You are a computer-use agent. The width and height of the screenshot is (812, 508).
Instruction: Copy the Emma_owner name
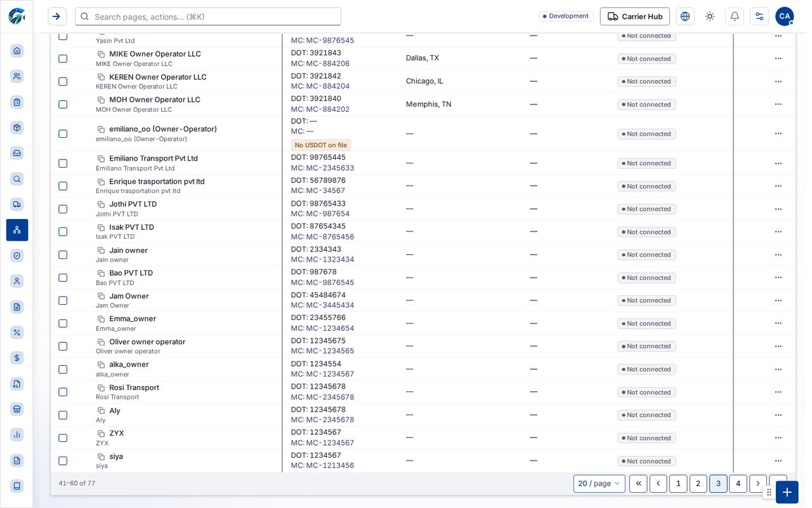tap(101, 319)
